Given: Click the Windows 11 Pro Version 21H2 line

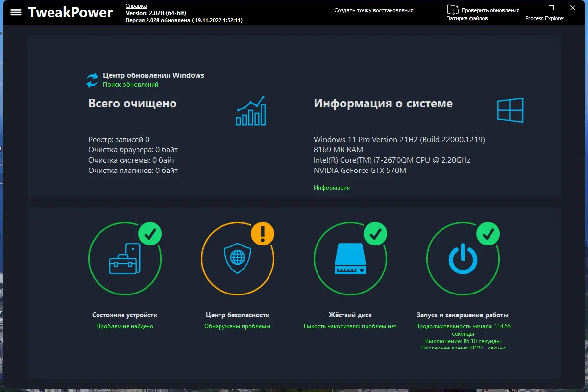Looking at the screenshot, I should (399, 140).
